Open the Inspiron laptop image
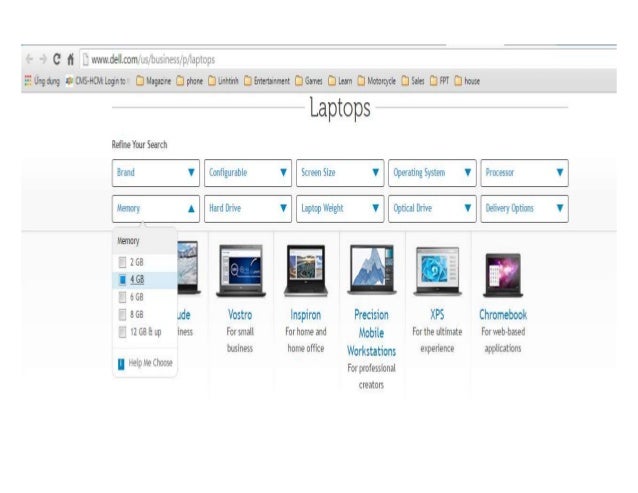The image size is (638, 493). tap(306, 270)
